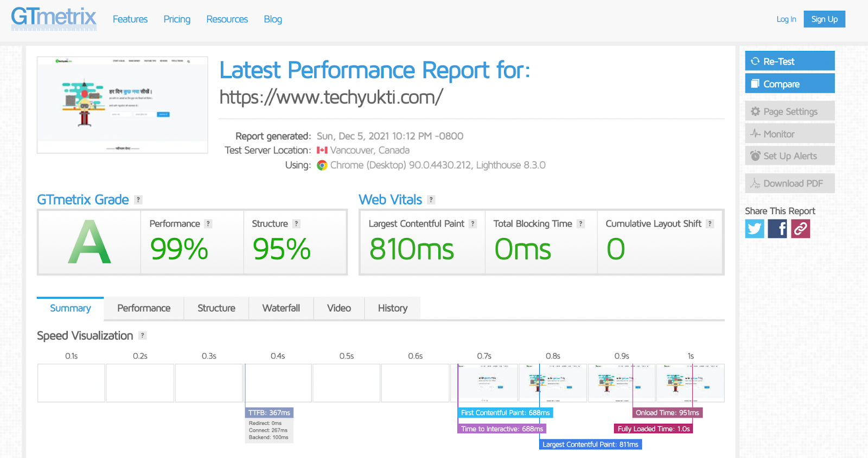
Task: Open help icon next to Structure score
Action: tap(296, 224)
